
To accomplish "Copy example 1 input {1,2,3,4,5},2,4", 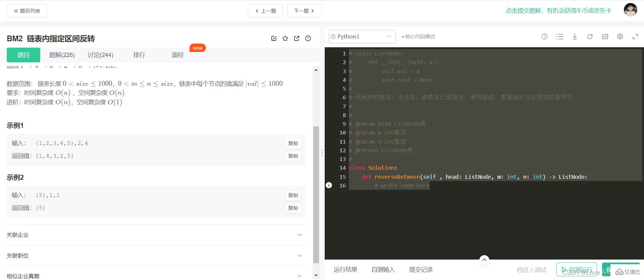I will pos(293,143).
